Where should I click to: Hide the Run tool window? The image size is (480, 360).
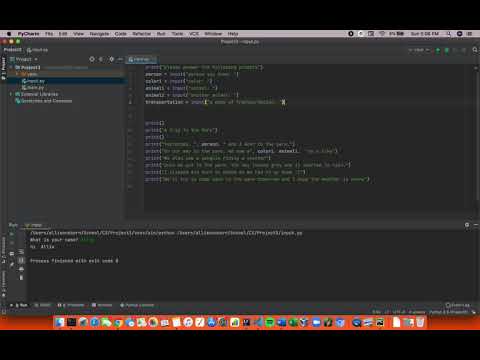pos(476,225)
